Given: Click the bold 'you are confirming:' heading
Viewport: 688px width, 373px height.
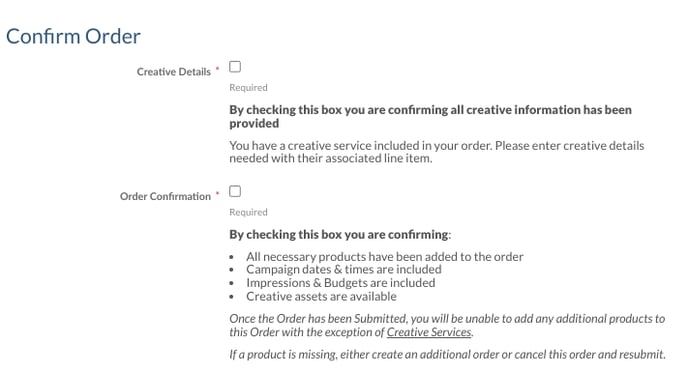Looking at the screenshot, I should [340, 234].
